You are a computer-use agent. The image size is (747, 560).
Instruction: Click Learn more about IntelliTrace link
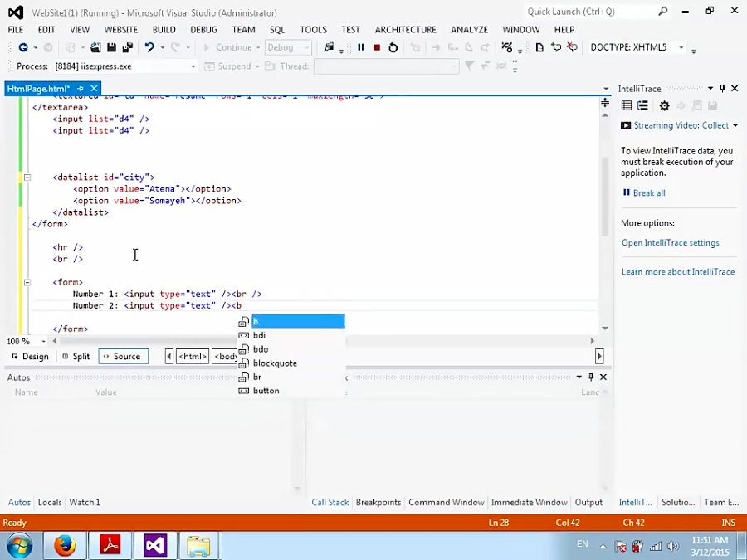(678, 272)
